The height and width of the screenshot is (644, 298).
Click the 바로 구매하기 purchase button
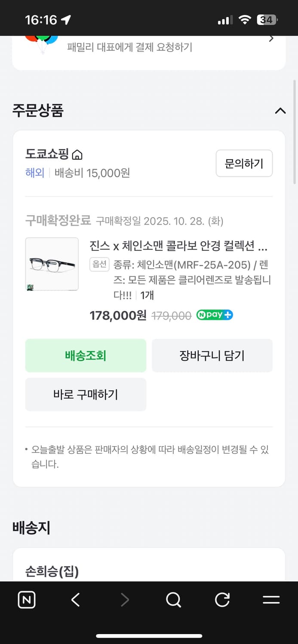point(85,395)
